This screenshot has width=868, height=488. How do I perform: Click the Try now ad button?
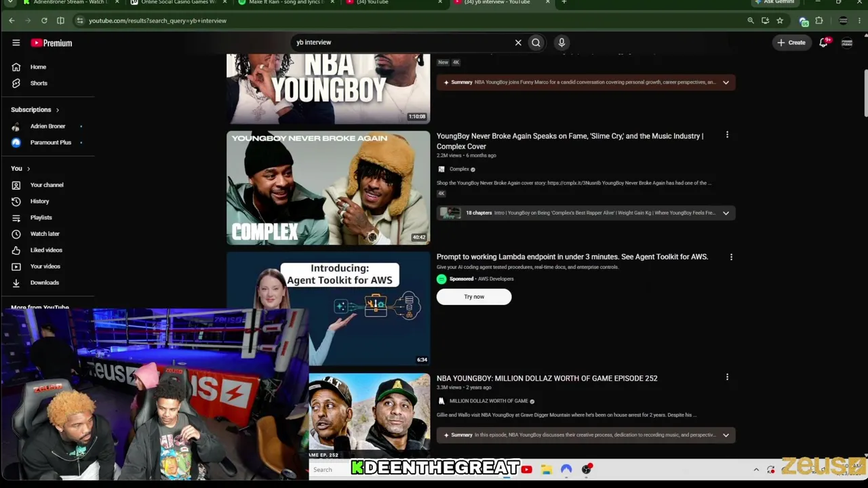click(474, 297)
